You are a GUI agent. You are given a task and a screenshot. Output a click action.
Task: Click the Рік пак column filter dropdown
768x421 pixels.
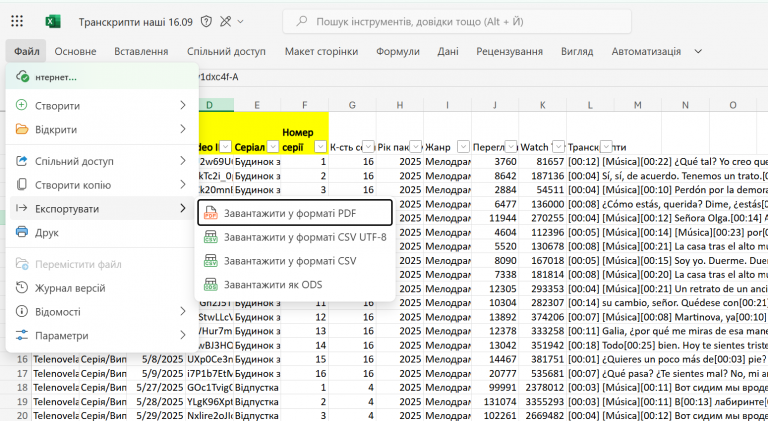coord(415,146)
